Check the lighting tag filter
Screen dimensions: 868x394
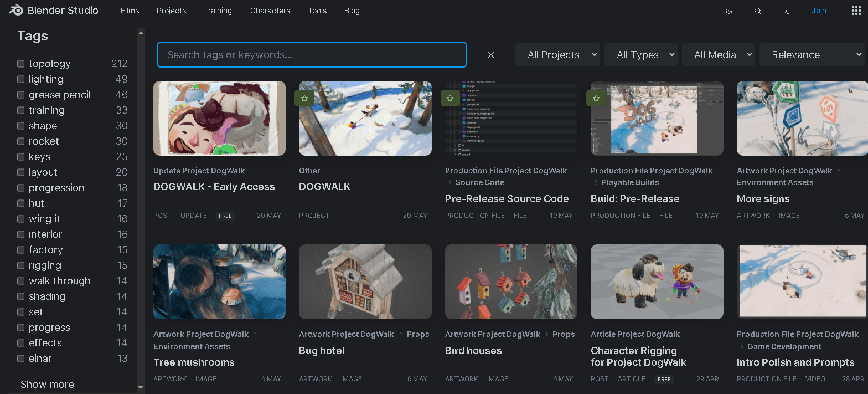tap(20, 79)
